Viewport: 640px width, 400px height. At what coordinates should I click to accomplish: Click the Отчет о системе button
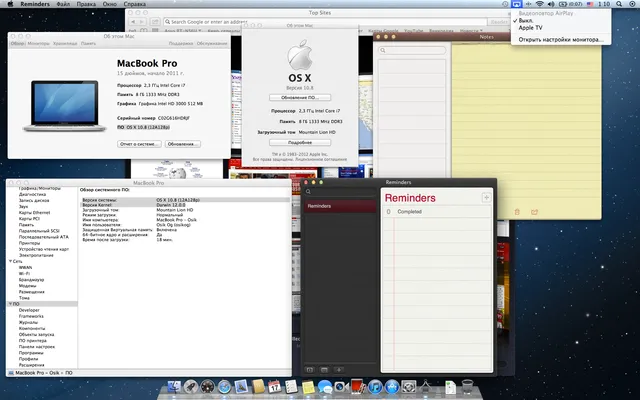[x=139, y=144]
